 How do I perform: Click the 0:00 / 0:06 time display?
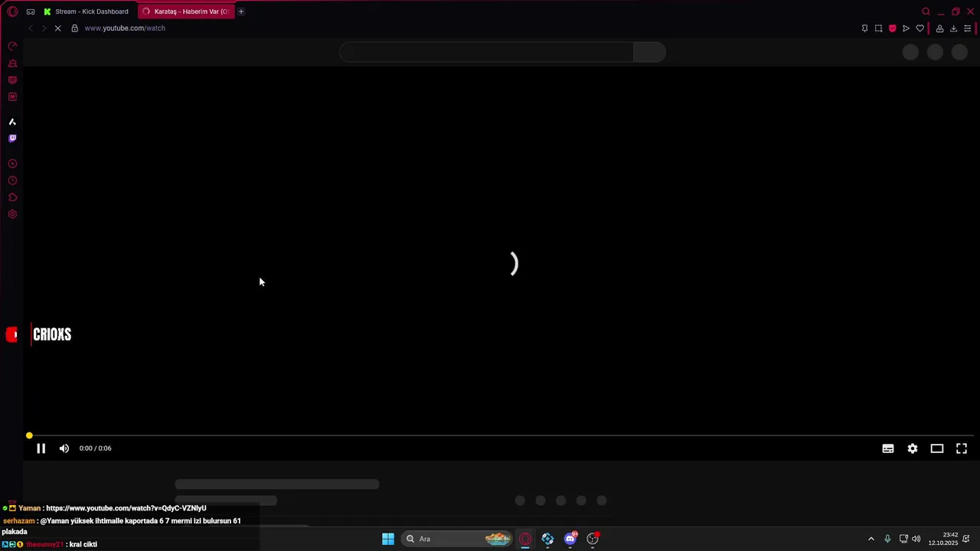tap(95, 448)
